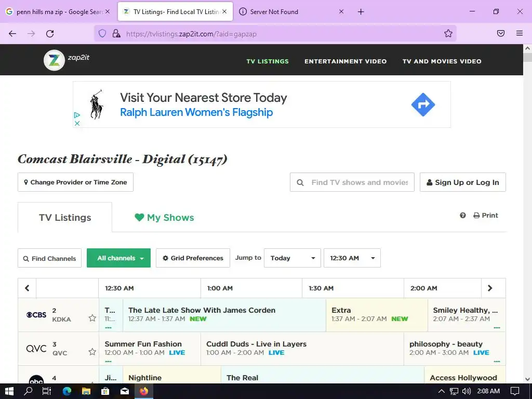532x399 pixels.
Task: Favorite the KDKA CBS channel
Action: pyautogui.click(x=92, y=318)
